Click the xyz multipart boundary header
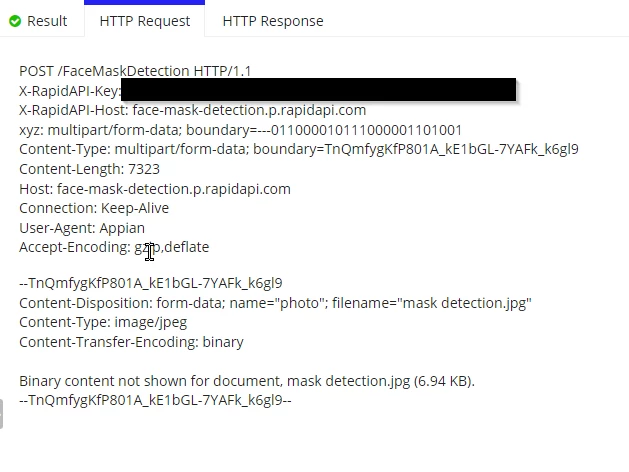Image resolution: width=629 pixels, height=472 pixels. pos(241,130)
